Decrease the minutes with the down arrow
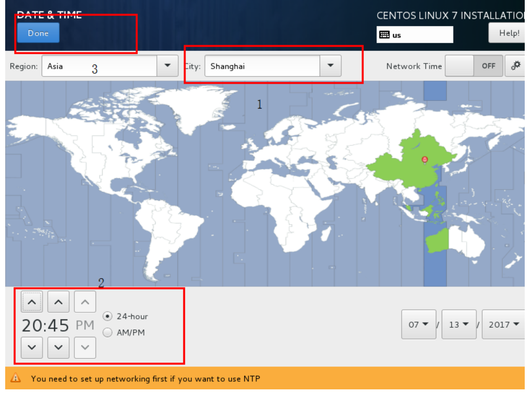 tap(58, 348)
